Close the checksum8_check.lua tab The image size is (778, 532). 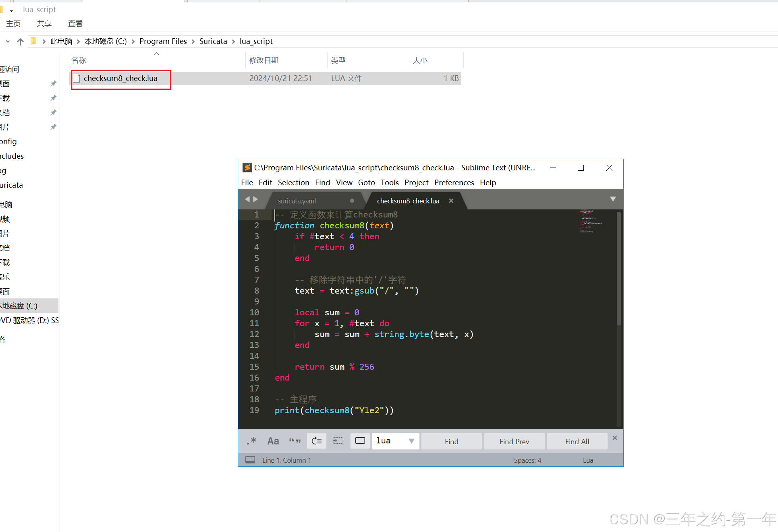[x=451, y=201]
